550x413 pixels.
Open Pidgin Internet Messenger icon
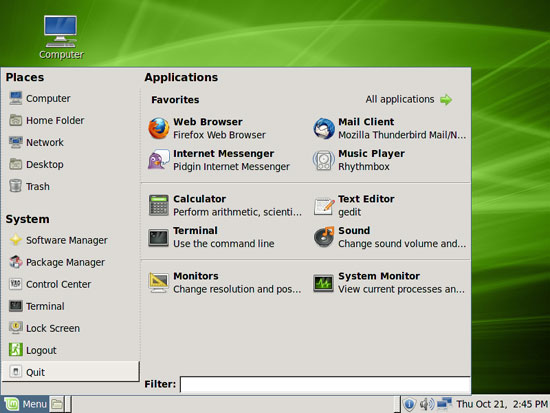point(159,160)
